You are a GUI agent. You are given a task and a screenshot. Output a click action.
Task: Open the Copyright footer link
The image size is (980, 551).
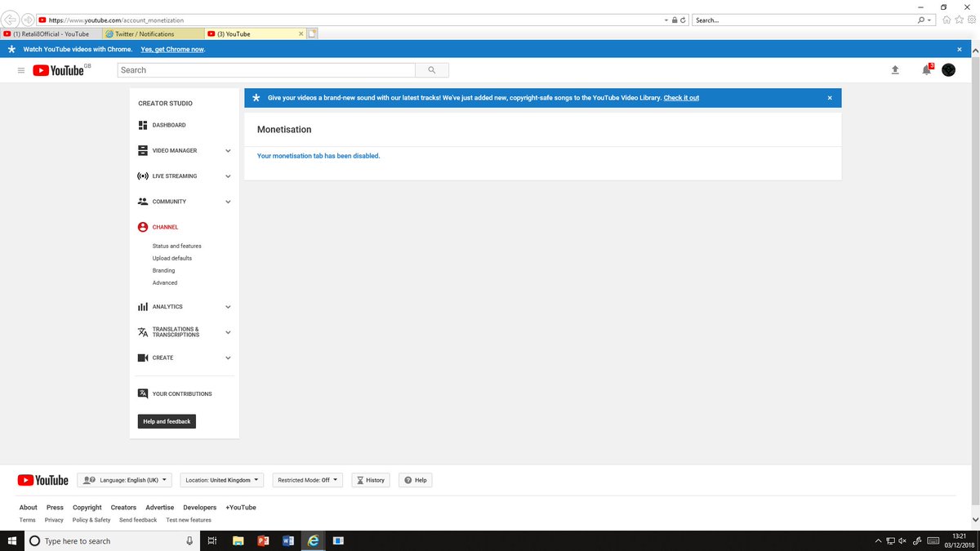coord(87,507)
